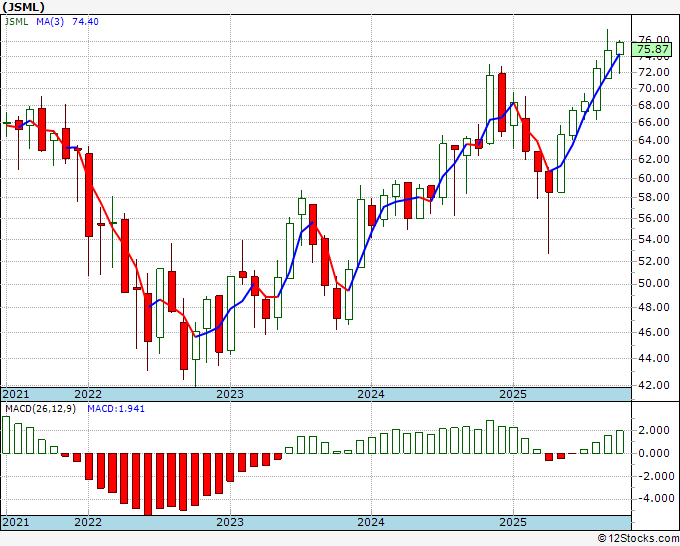Click the 72.00 price axis label
The width and height of the screenshot is (680, 546).
656,72
